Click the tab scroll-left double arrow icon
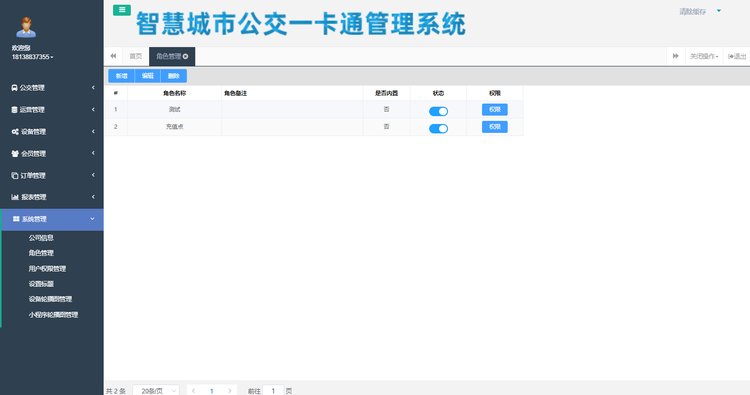This screenshot has height=395, width=750. tap(113, 56)
